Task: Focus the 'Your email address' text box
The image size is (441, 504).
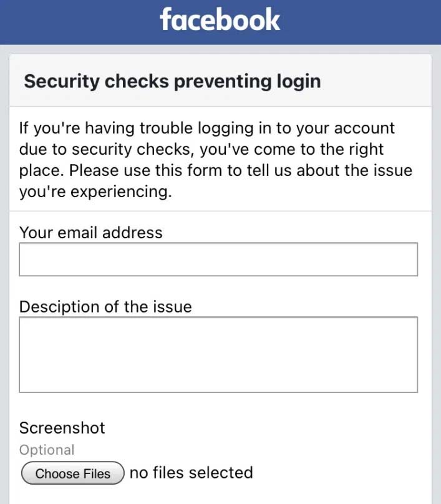Action: point(218,259)
